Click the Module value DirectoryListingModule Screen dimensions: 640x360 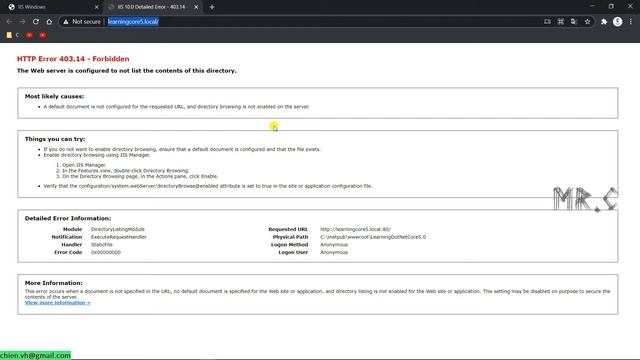(x=118, y=229)
